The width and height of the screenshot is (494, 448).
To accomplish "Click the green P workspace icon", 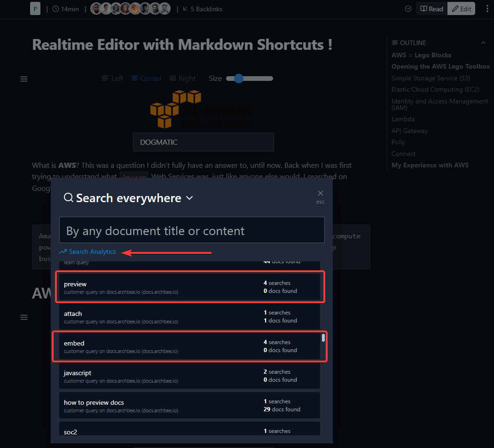I will pyautogui.click(x=35, y=8).
